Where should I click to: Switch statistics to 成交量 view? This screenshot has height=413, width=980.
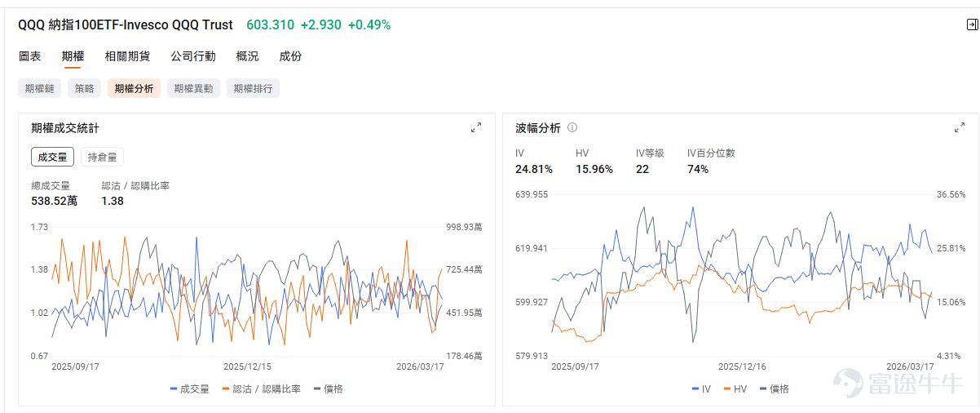pyautogui.click(x=53, y=157)
